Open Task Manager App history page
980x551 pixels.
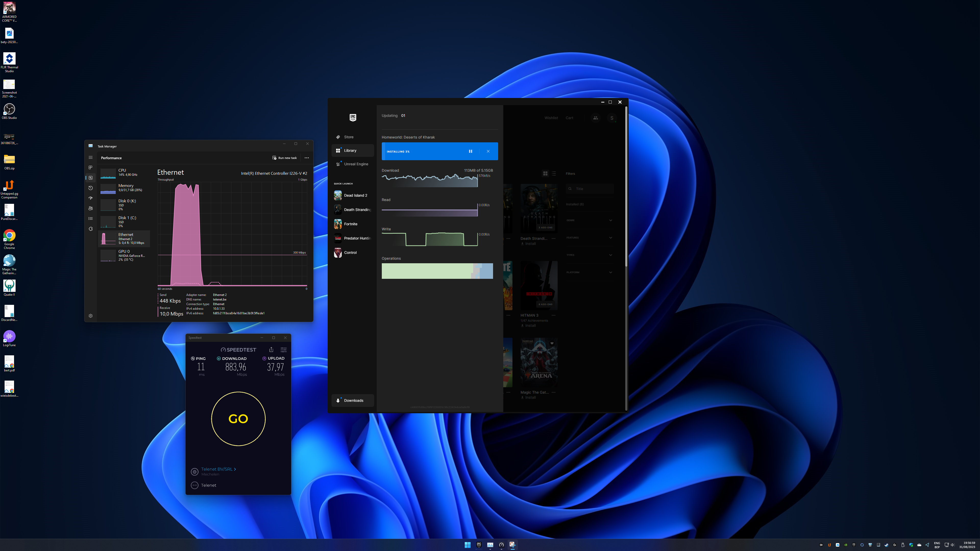91,188
